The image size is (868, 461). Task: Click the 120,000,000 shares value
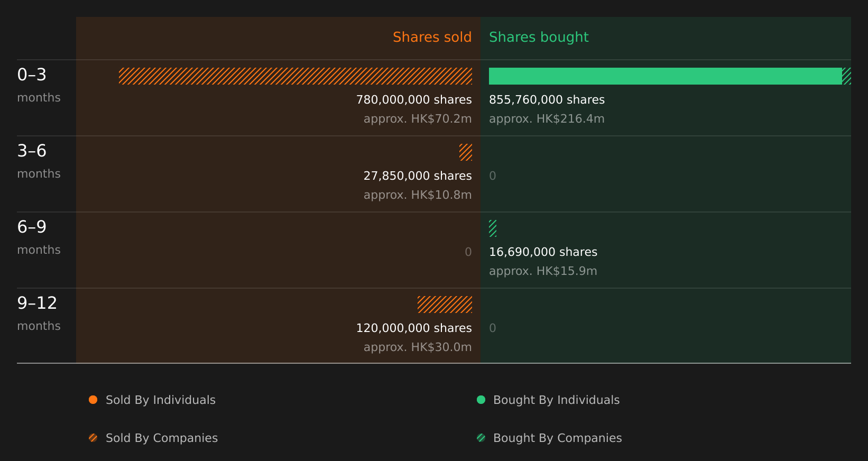pyautogui.click(x=414, y=328)
